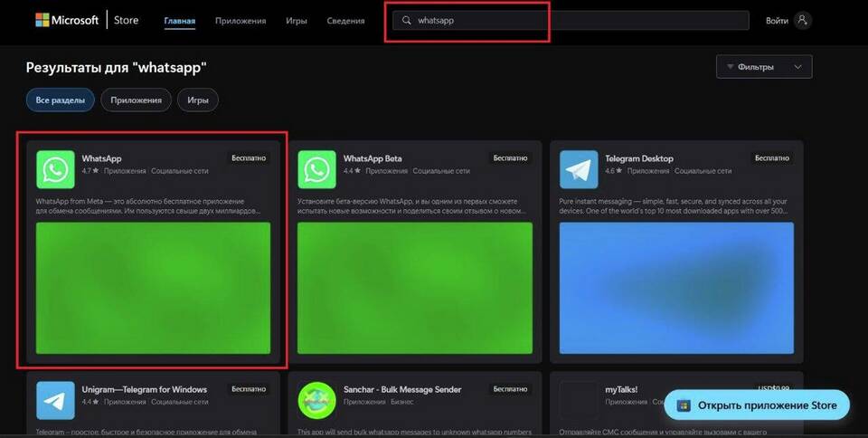Select the 'Игры' filter chip
The width and height of the screenshot is (868, 438).
tap(197, 100)
